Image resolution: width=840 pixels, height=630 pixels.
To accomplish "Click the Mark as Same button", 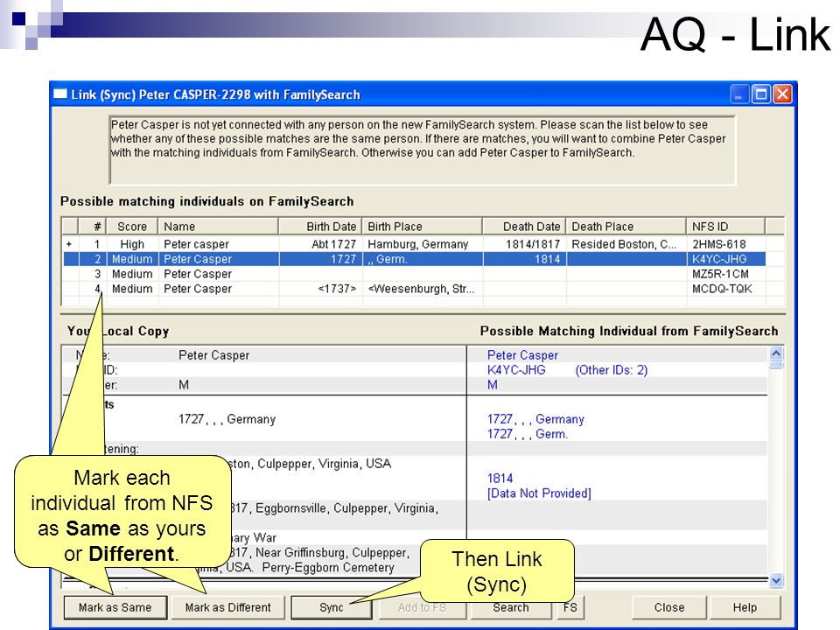I will click(115, 607).
